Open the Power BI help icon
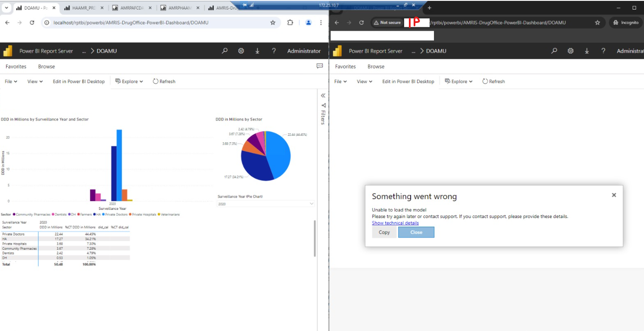This screenshot has height=331, width=644. [x=274, y=51]
